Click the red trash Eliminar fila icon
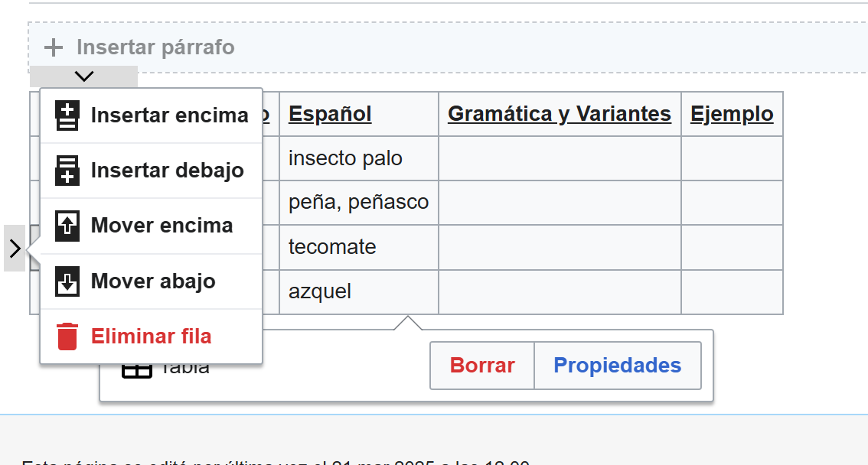 (67, 337)
